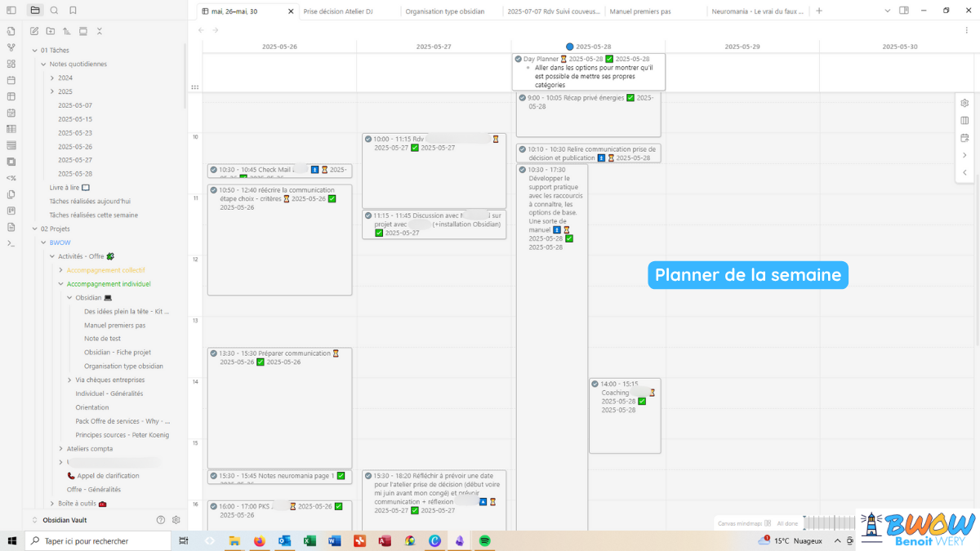Viewport: 980px width, 551px height.
Task: Open the vault help question-mark icon
Action: coord(161,520)
